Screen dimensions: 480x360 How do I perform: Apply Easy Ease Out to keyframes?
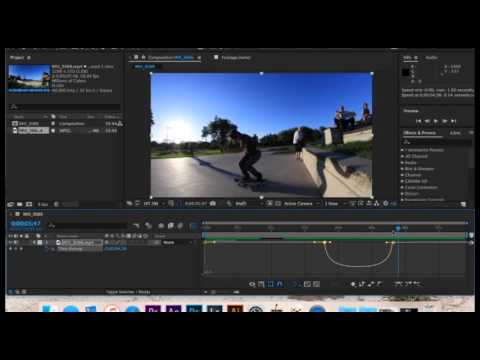click(417, 284)
